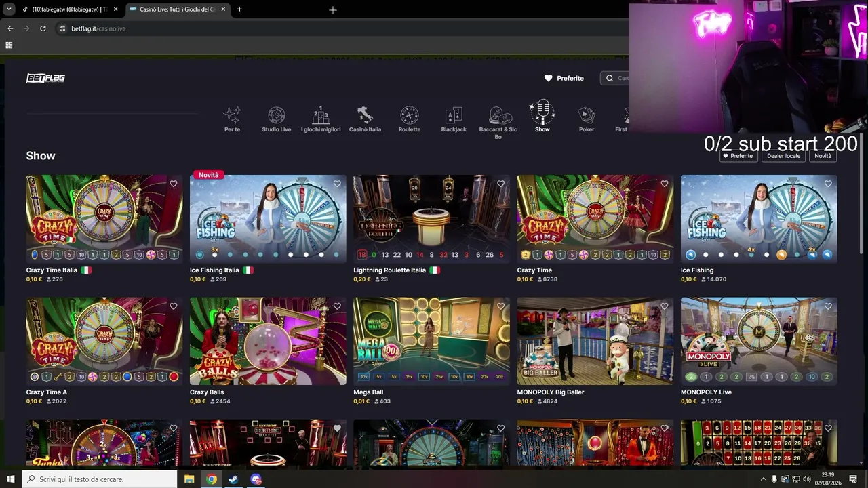Favorite the Lightning Roulette Italia game
This screenshot has height=488, width=868.
(x=500, y=184)
